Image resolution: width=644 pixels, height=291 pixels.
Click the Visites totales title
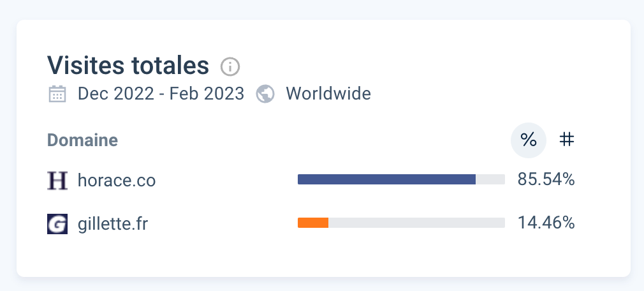pyautogui.click(x=128, y=65)
